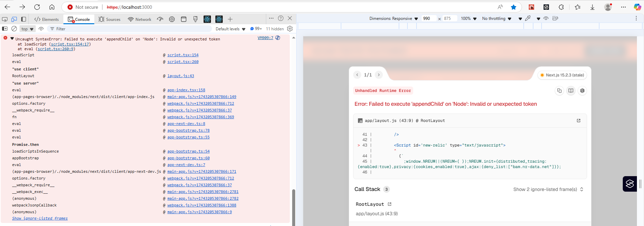Open browser extensions puzzle icon
Image resolution: width=644 pixels, height=226 pixels.
[561, 7]
